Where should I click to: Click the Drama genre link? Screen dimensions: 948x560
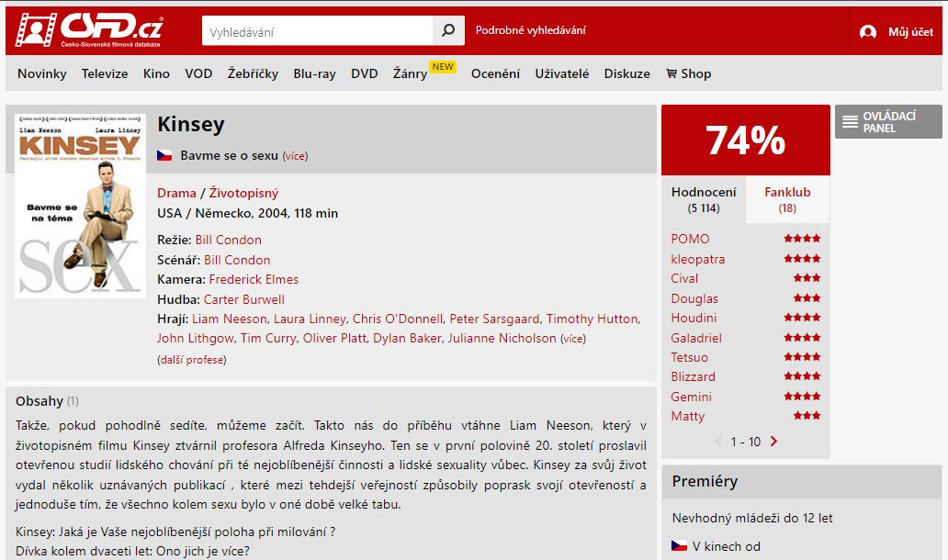point(176,193)
